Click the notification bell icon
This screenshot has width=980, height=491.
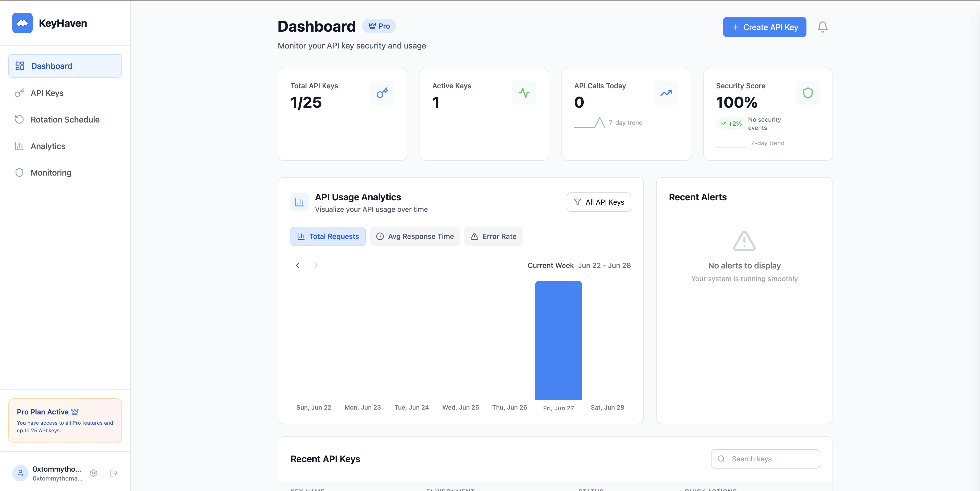point(823,27)
